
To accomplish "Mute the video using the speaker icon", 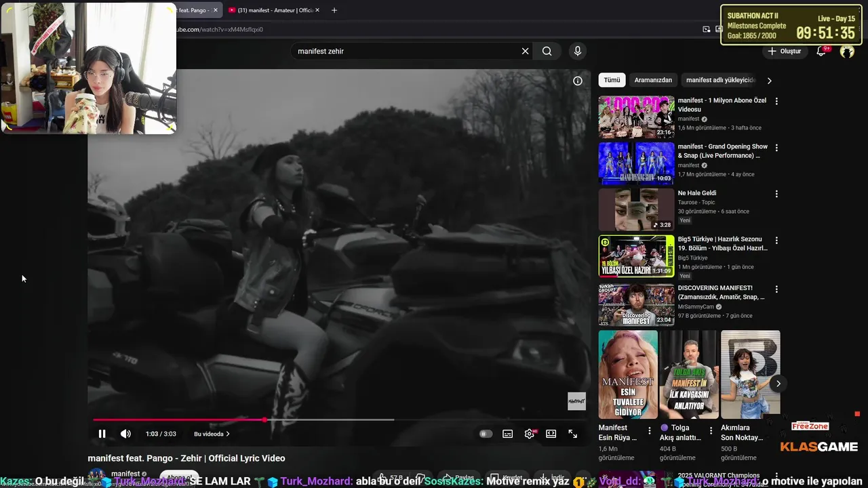I will tap(125, 434).
